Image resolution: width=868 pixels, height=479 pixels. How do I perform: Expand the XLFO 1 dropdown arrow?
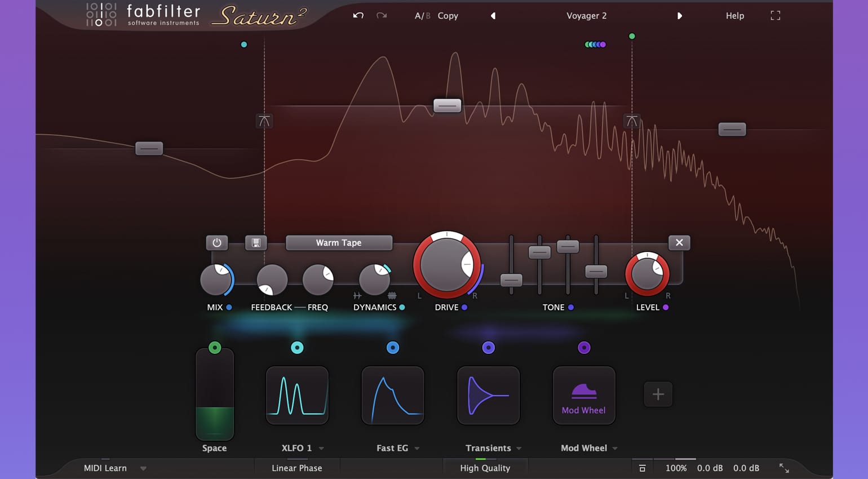coord(321,449)
